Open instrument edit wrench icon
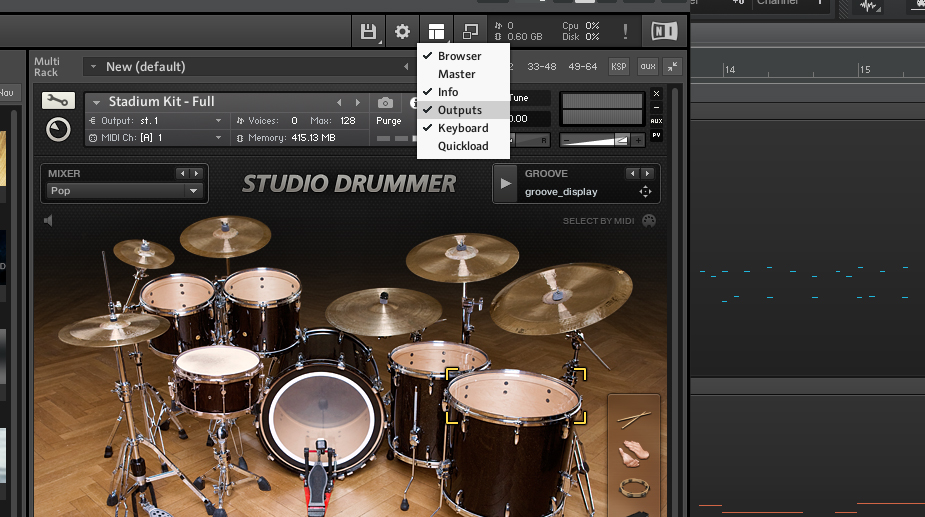The height and width of the screenshot is (517, 925). click(x=58, y=100)
